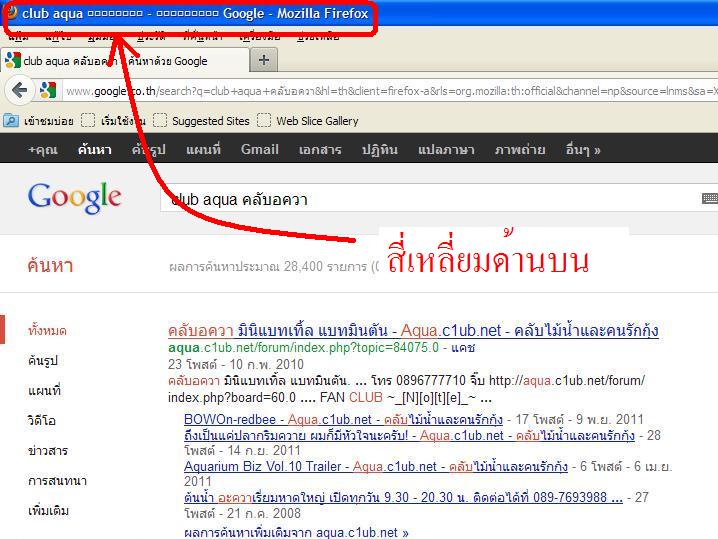Viewport: 718px width, 539px height.
Task: Open the BOWOn-redbee result link
Action: pyautogui.click(x=343, y=419)
